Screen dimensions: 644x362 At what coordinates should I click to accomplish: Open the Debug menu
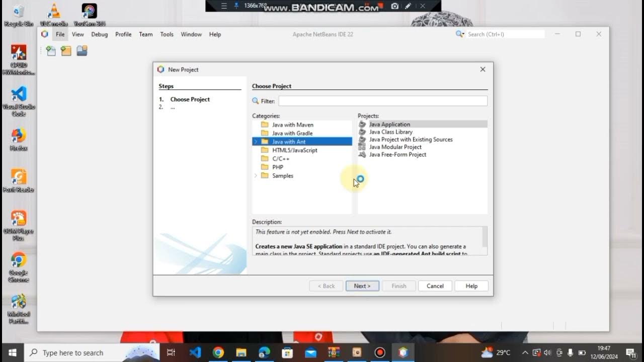(100, 34)
